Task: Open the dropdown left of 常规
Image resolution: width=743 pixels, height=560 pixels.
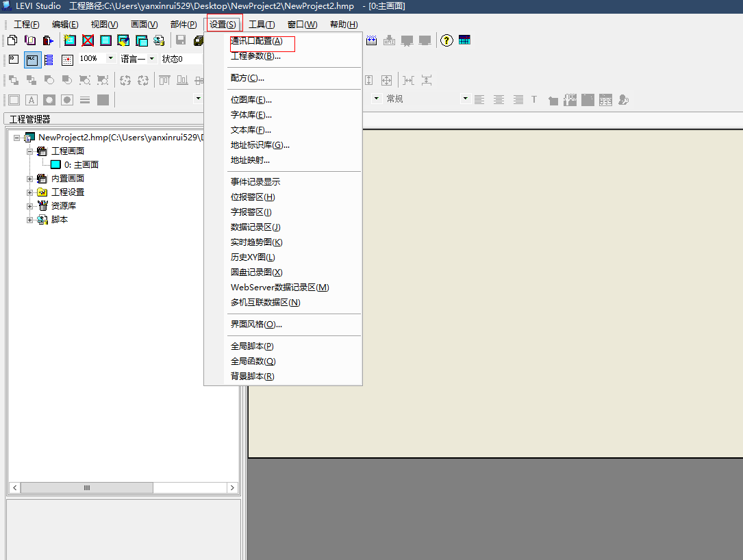Action: pyautogui.click(x=376, y=99)
